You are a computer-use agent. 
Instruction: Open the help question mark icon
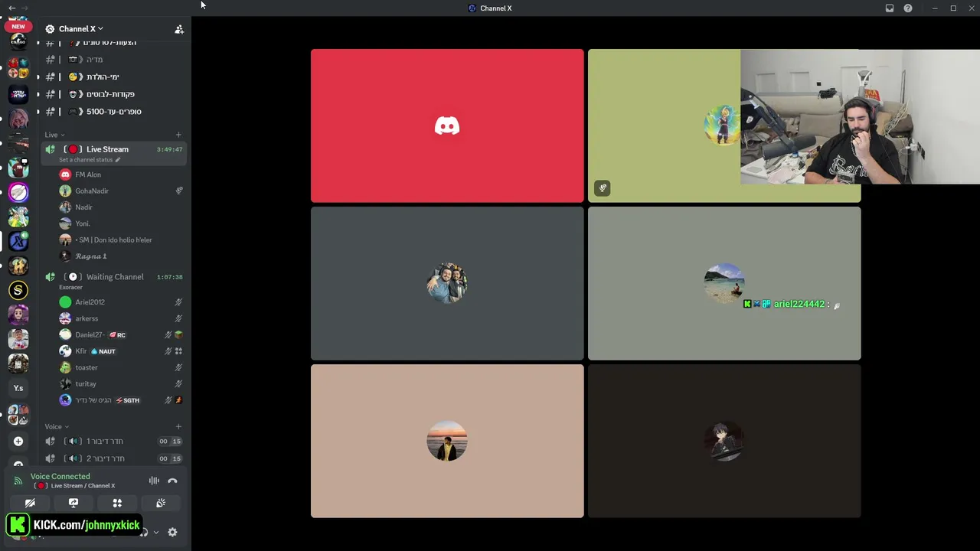point(908,8)
